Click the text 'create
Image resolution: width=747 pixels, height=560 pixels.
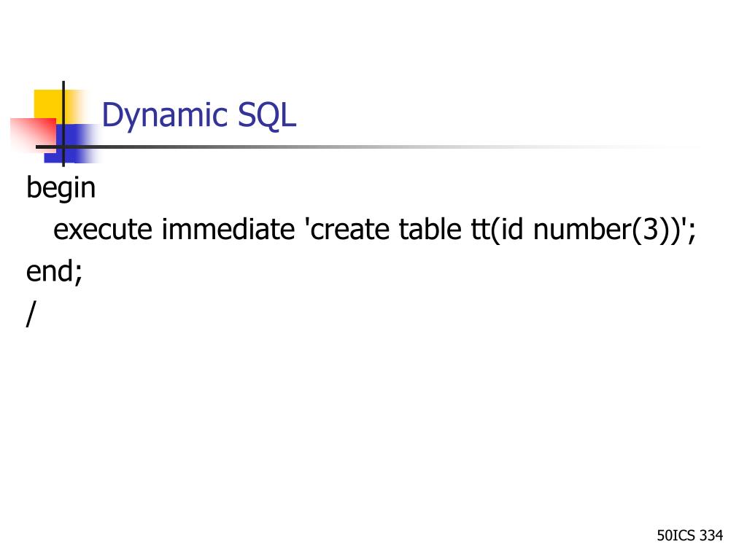click(348, 230)
